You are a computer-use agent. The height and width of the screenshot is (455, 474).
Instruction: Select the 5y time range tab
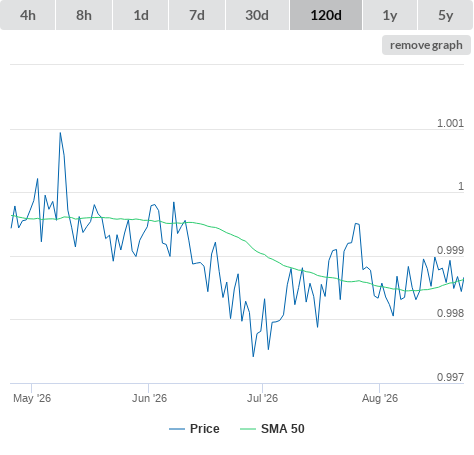(446, 15)
